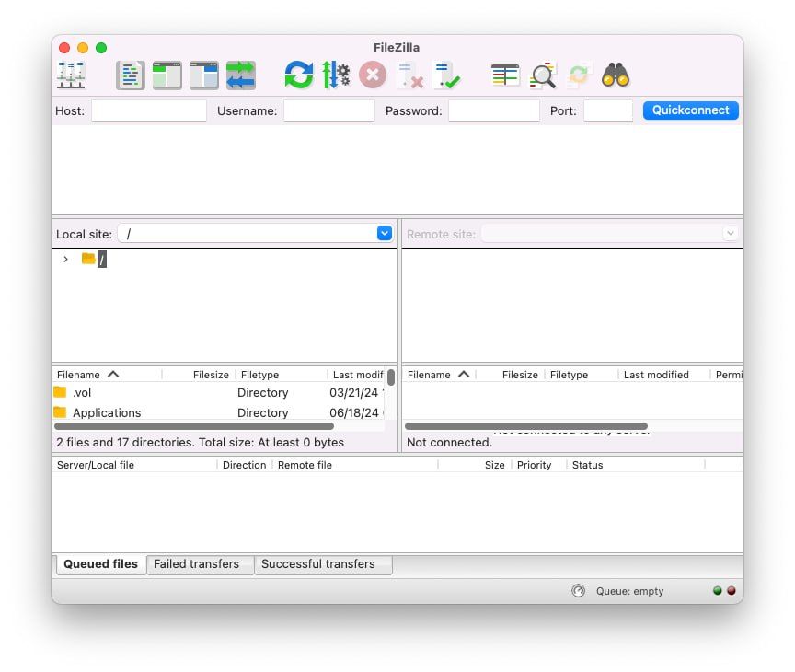Image resolution: width=795 pixels, height=672 pixels.
Task: Maximize the FileZilla window with green button
Action: coord(101,48)
